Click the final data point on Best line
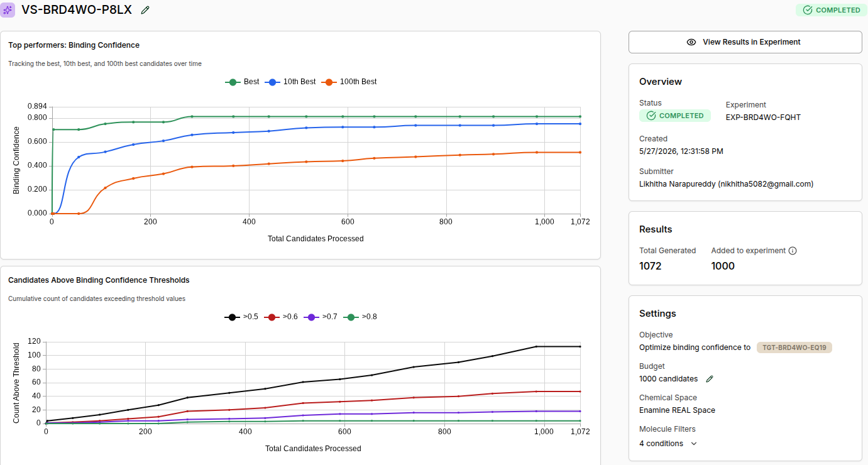 tap(580, 116)
